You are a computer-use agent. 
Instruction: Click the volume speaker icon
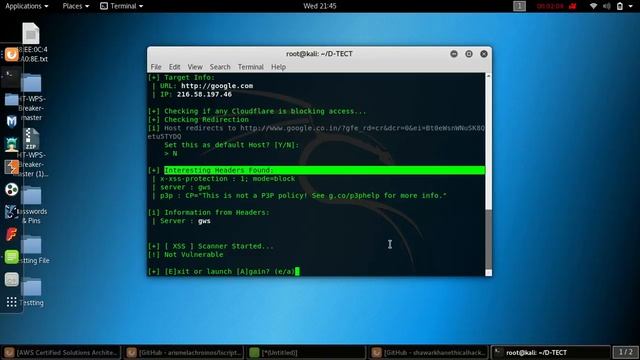pos(607,6)
